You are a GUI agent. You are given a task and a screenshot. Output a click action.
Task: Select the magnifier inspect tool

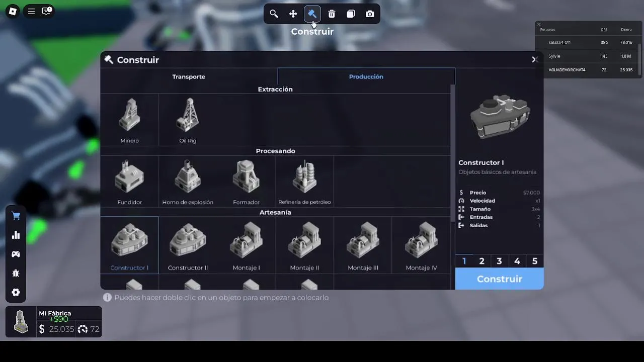[274, 14]
